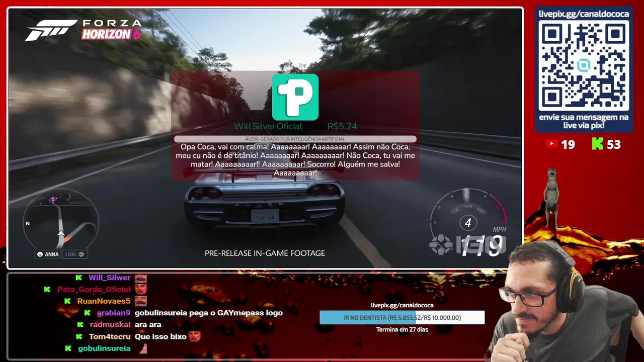Click the chat message 'Que isso bixo'
This screenshot has width=644, height=362.
pyautogui.click(x=160, y=336)
